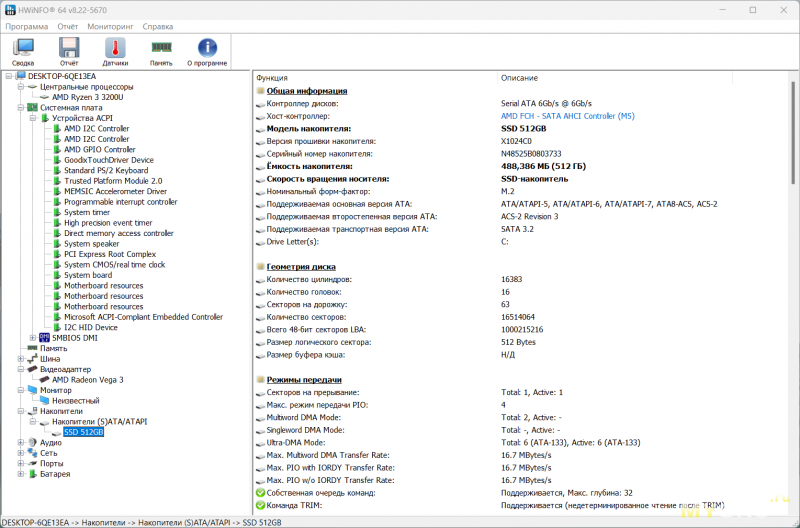This screenshot has height=528, width=800.
Task: Click the green check icon beside Собственная очередь команд
Action: tap(260, 493)
